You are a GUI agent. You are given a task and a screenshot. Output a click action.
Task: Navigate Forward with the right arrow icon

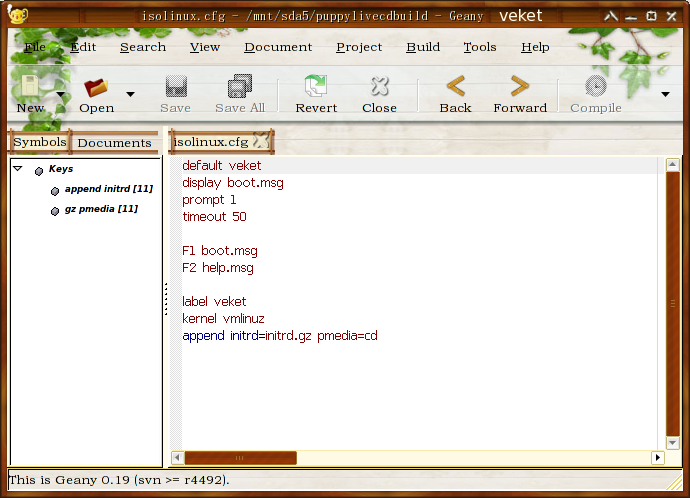tap(520, 86)
